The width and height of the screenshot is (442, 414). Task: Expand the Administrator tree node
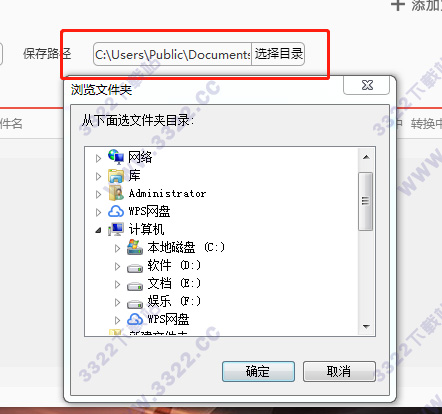coord(98,194)
